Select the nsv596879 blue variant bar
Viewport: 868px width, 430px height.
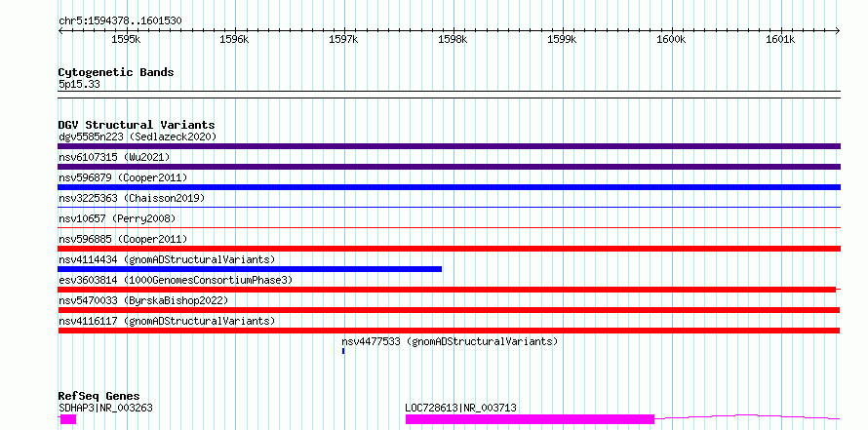(x=449, y=187)
